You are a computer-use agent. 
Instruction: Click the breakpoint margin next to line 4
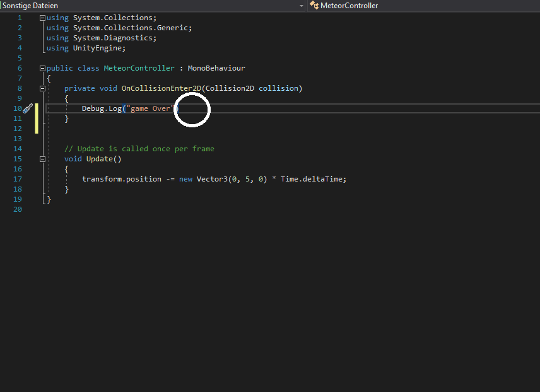pos(6,48)
